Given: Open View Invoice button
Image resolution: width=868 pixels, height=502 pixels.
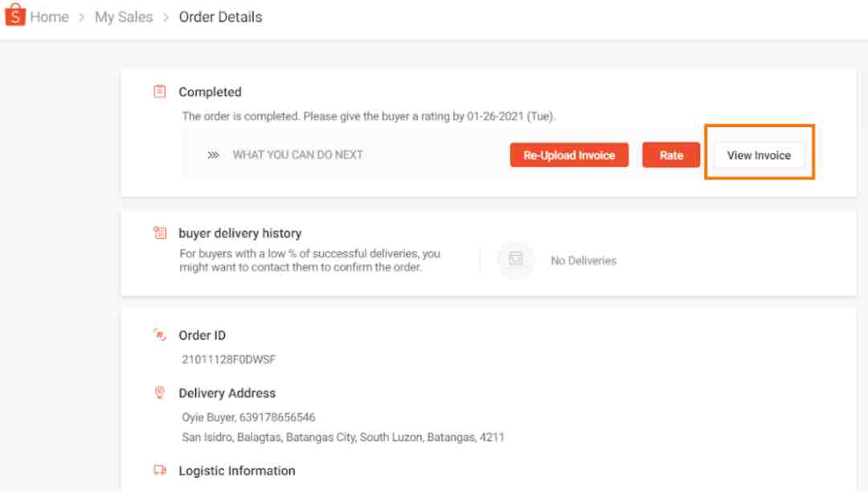Looking at the screenshot, I should 759,155.
